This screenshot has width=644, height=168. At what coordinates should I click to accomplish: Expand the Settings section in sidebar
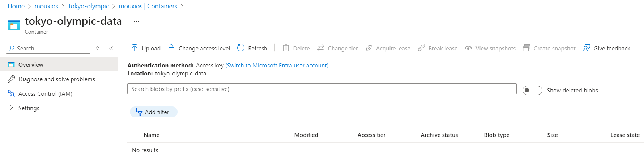pos(11,108)
